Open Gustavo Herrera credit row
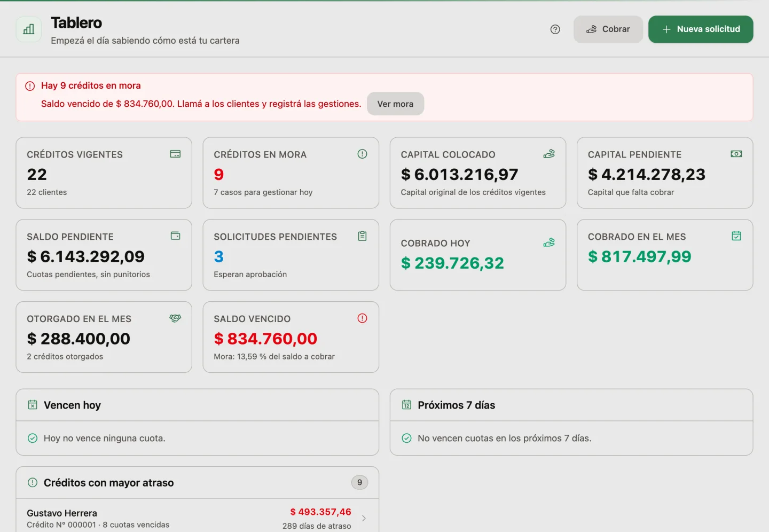Screen dimensions: 769x532 [x=198, y=517]
